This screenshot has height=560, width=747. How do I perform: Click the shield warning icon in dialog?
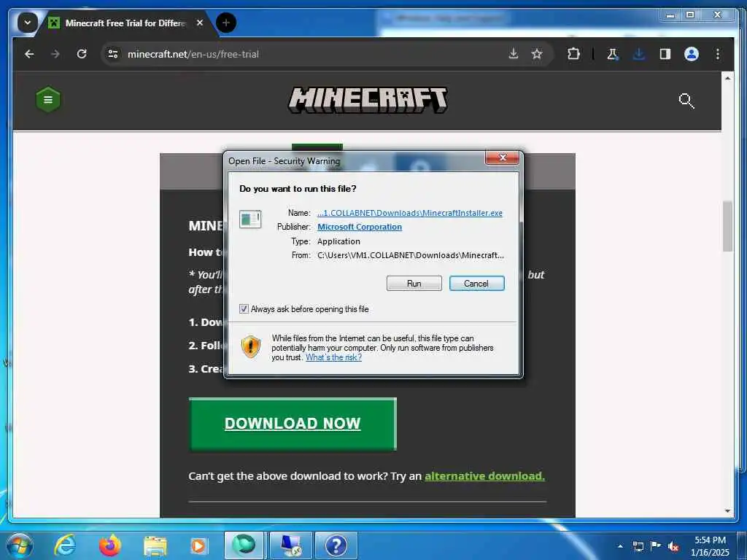(x=251, y=346)
